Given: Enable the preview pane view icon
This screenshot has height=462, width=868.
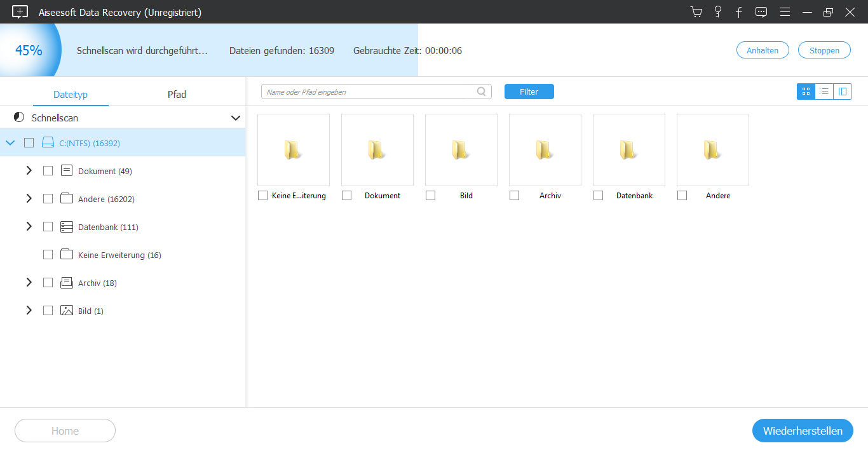Looking at the screenshot, I should (843, 91).
